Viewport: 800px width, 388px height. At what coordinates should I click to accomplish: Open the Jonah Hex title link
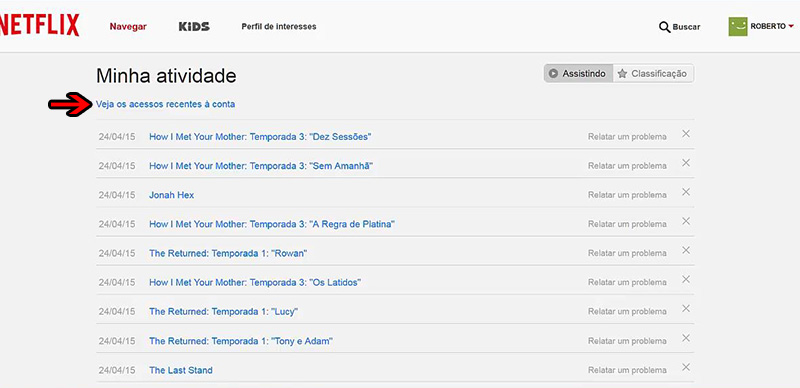[171, 195]
